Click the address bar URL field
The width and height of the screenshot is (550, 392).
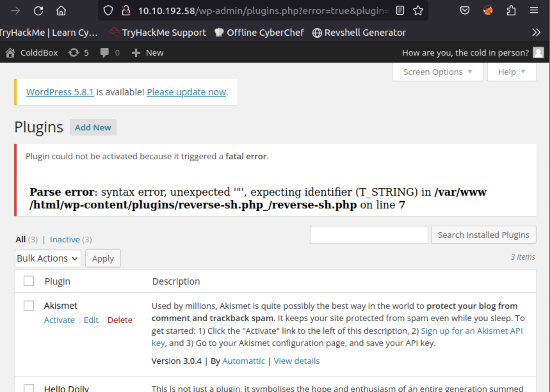[263, 11]
